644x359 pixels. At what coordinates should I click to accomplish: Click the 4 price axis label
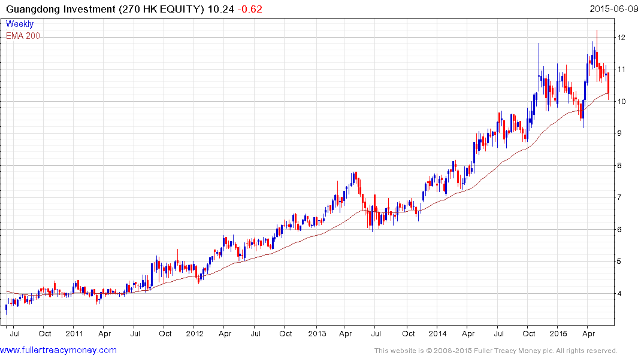tap(619, 293)
